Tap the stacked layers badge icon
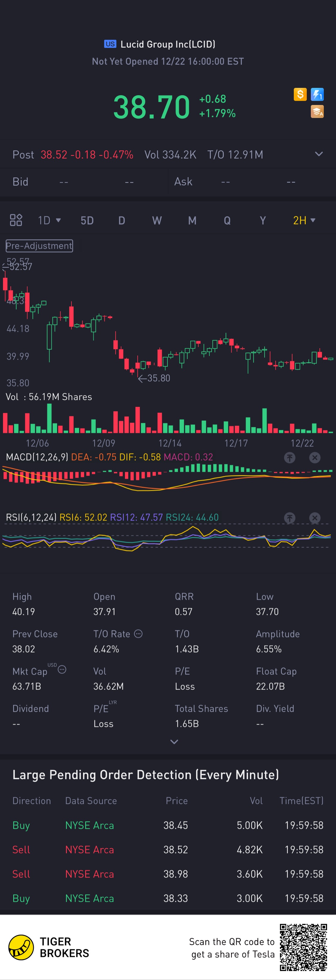The width and height of the screenshot is (336, 980). (x=317, y=112)
